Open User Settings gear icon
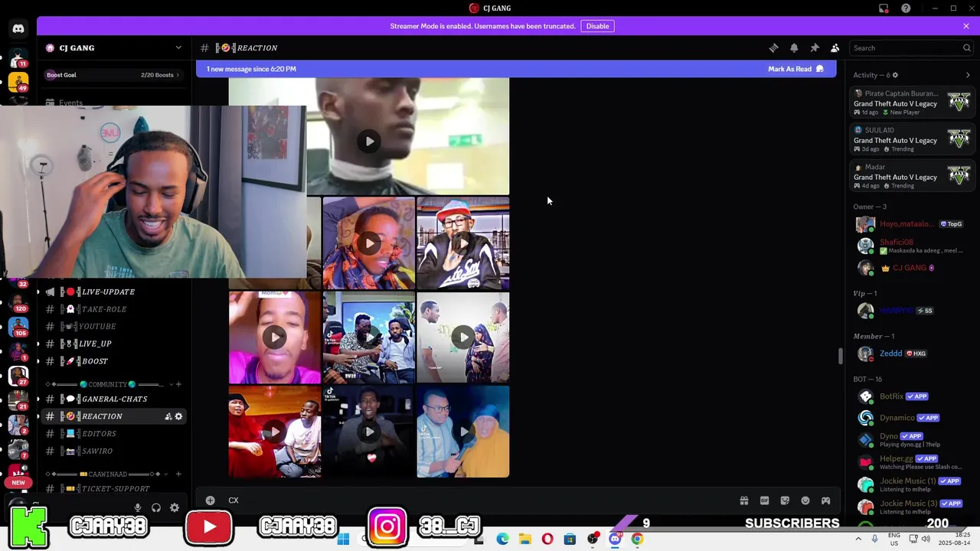Image resolution: width=980 pixels, height=551 pixels. point(175,507)
